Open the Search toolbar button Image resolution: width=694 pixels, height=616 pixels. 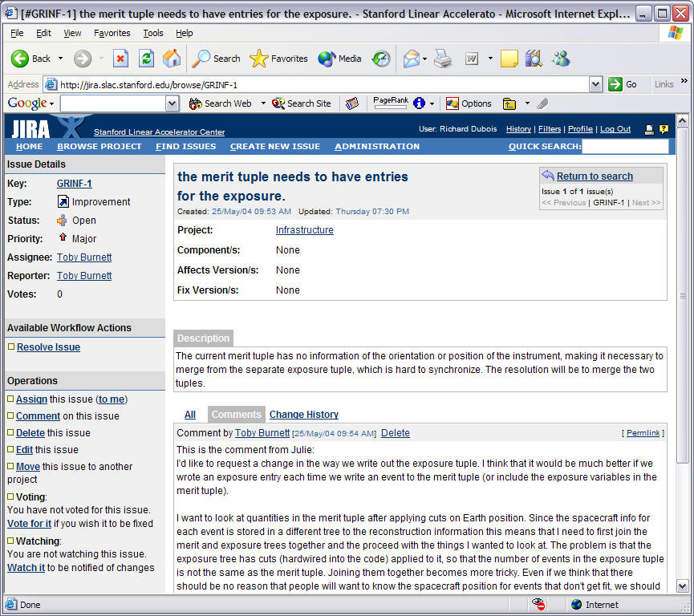[217, 59]
